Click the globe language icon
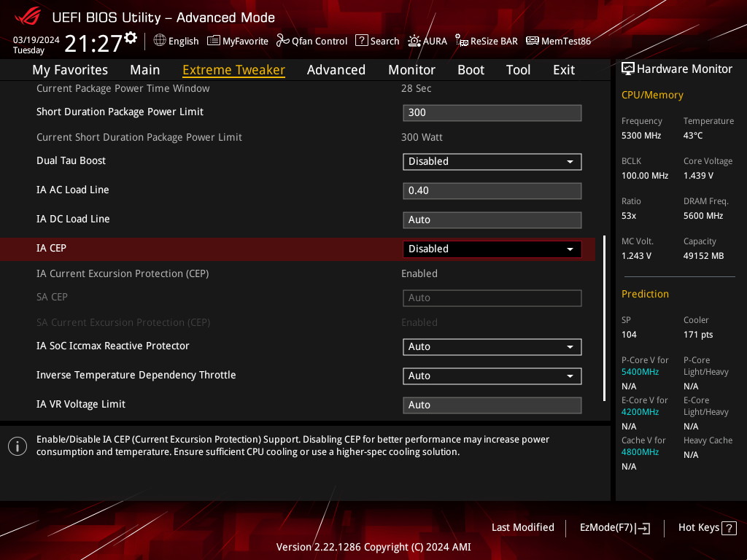The image size is (747, 560). pyautogui.click(x=160, y=41)
